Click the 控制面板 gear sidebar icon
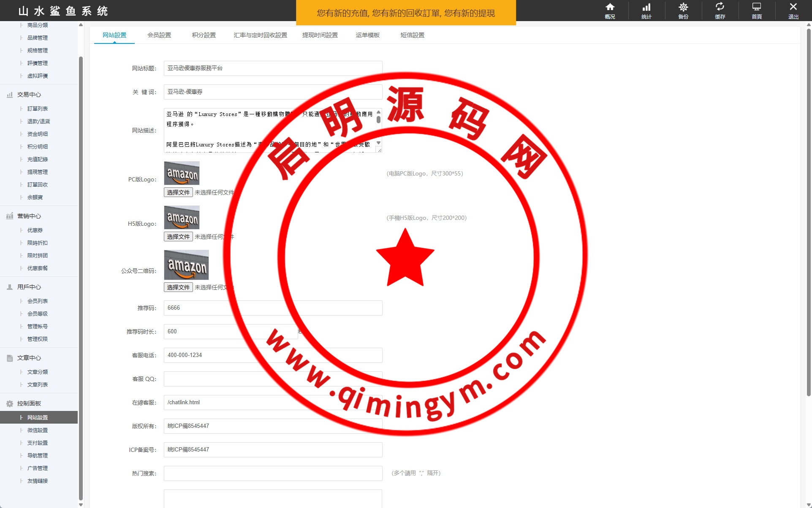The height and width of the screenshot is (508, 812). 10,404
